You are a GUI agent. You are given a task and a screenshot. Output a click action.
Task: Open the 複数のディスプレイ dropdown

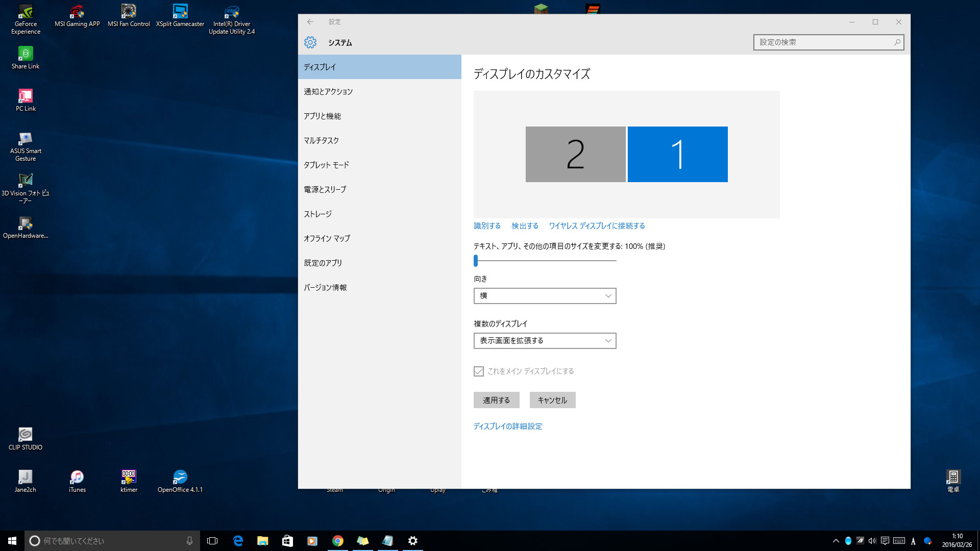click(545, 341)
